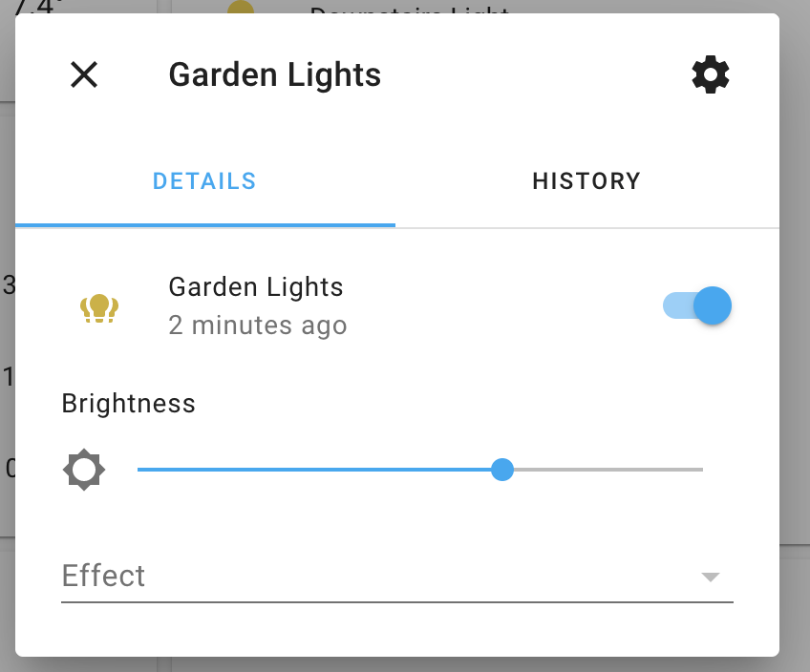Close the Garden Lights dialog

[83, 74]
